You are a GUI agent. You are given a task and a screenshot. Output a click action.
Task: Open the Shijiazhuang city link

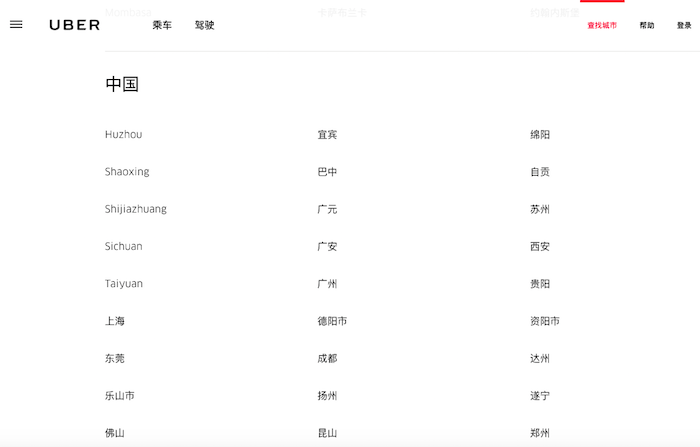click(136, 209)
